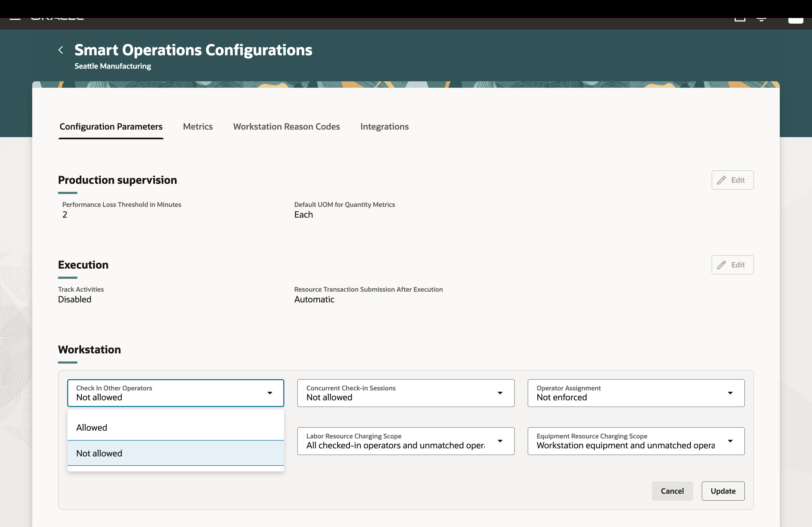
Task: Click the Update button
Action: pos(723,491)
